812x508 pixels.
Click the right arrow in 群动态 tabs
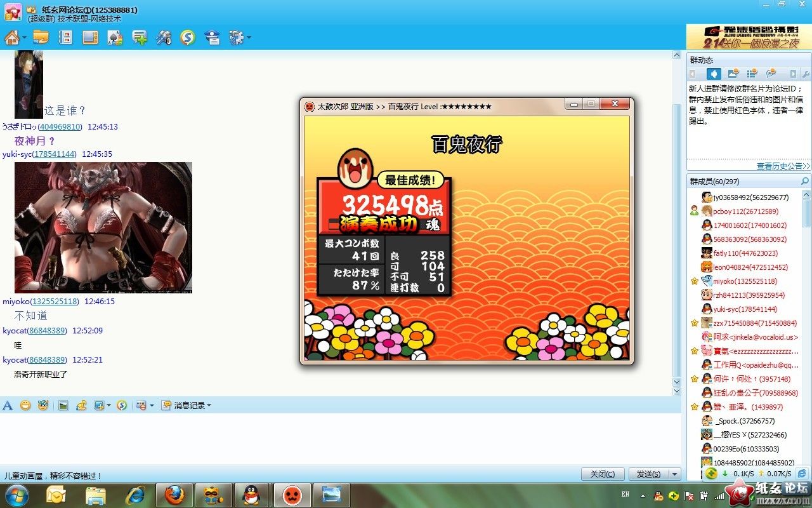click(793, 74)
